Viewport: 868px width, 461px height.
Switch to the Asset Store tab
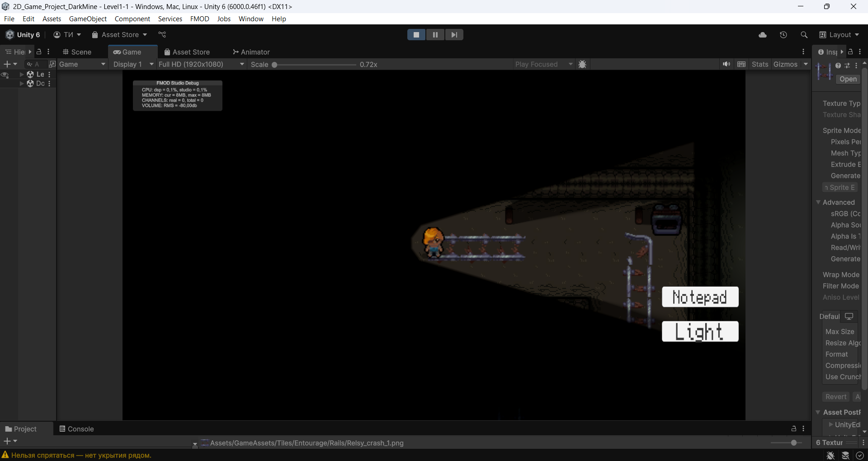(x=187, y=52)
